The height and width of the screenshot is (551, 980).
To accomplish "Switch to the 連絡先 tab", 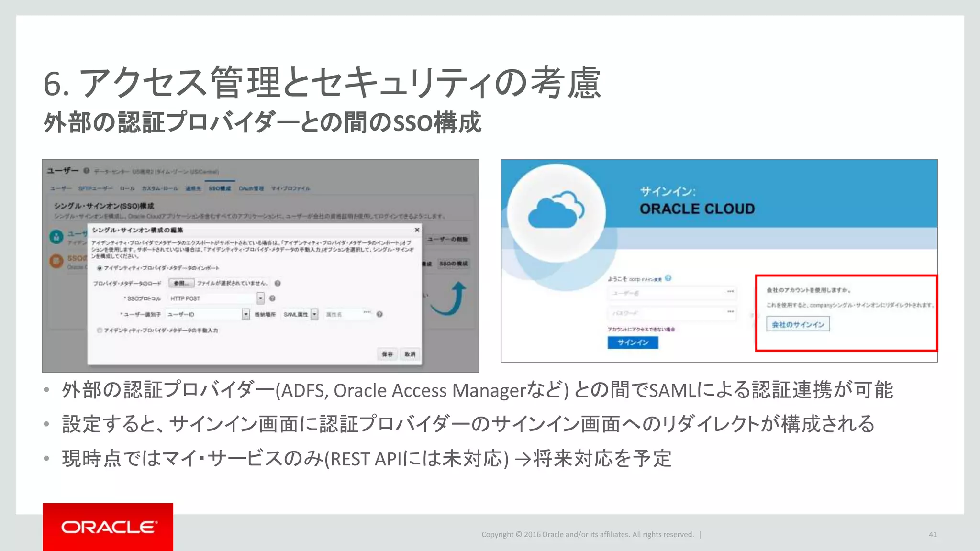I will (x=193, y=188).
